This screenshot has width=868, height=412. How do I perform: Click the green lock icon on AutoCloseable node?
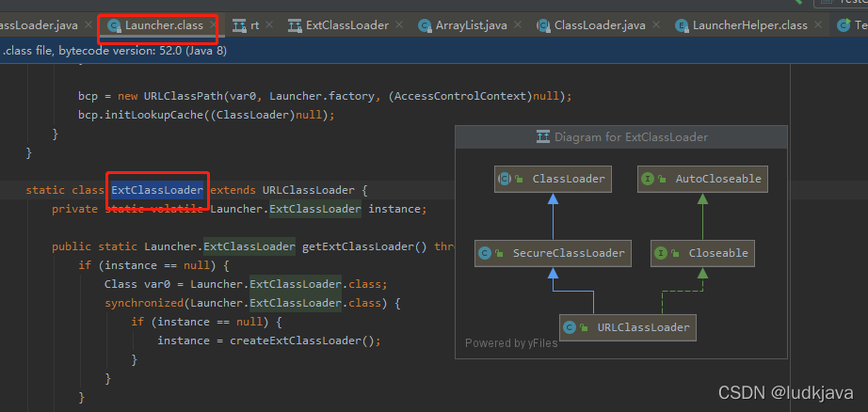[662, 179]
